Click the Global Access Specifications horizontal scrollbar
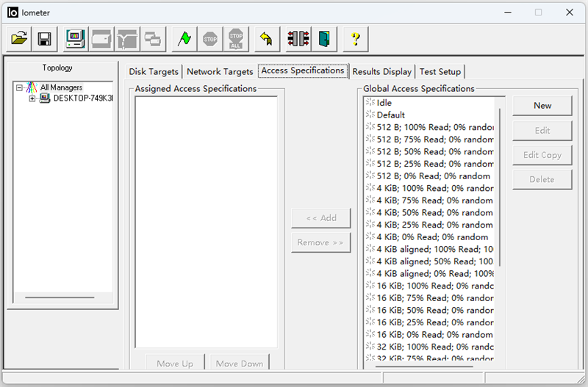 pos(424,366)
